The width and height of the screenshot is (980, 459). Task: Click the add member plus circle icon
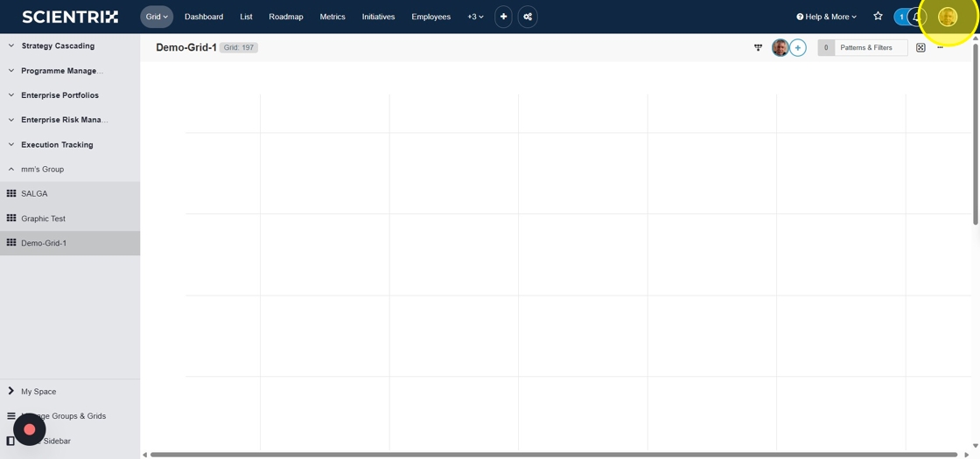point(798,48)
